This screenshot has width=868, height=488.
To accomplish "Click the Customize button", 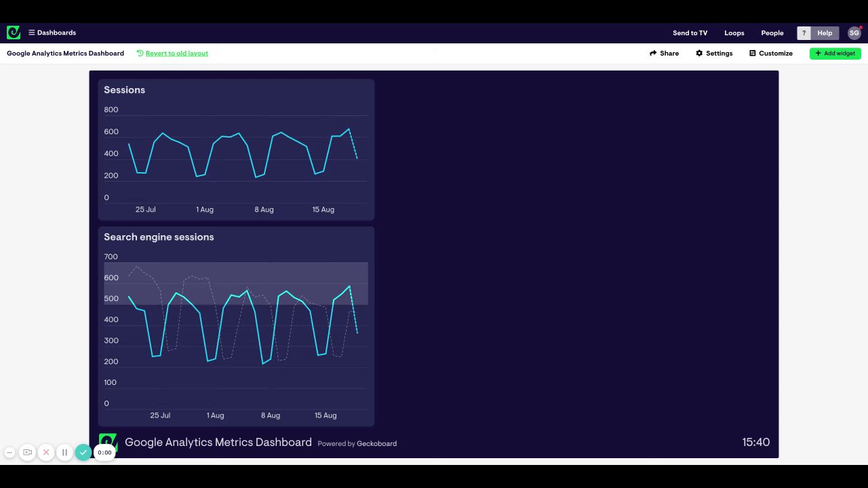I will click(771, 53).
